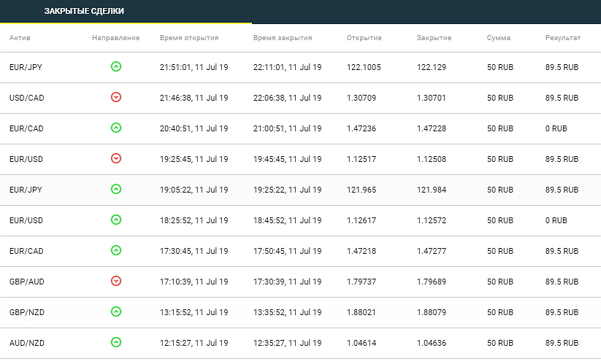This screenshot has width=601, height=364.
Task: Click red down arrow for 19:25:45 EUR/USD trade
Action: [x=116, y=158]
